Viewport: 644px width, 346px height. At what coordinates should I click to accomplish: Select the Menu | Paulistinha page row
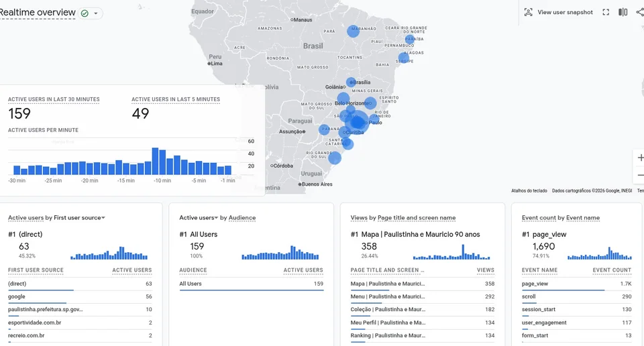(423, 297)
